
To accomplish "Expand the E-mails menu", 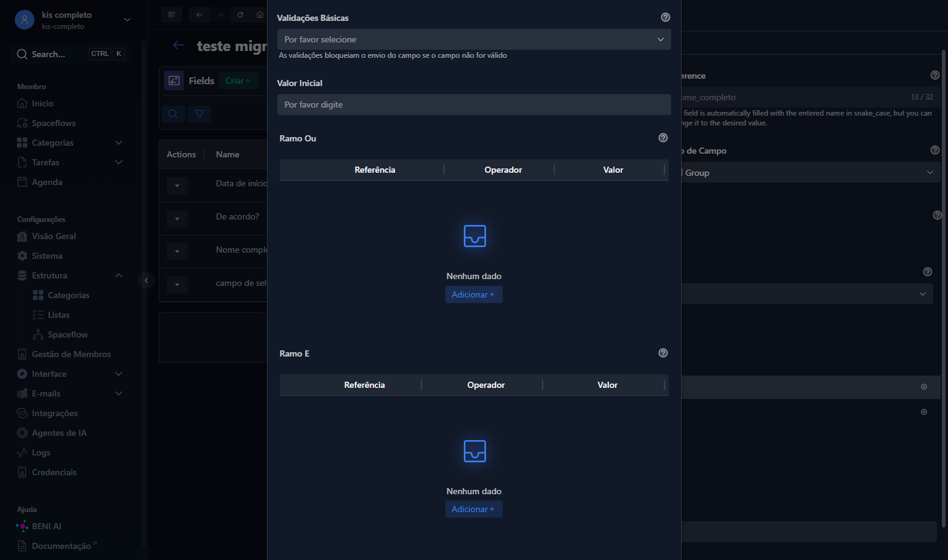I will 70,393.
